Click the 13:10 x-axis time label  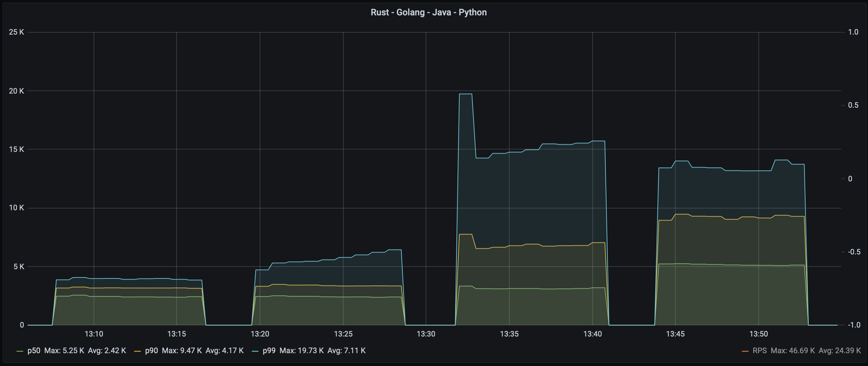[x=94, y=334]
